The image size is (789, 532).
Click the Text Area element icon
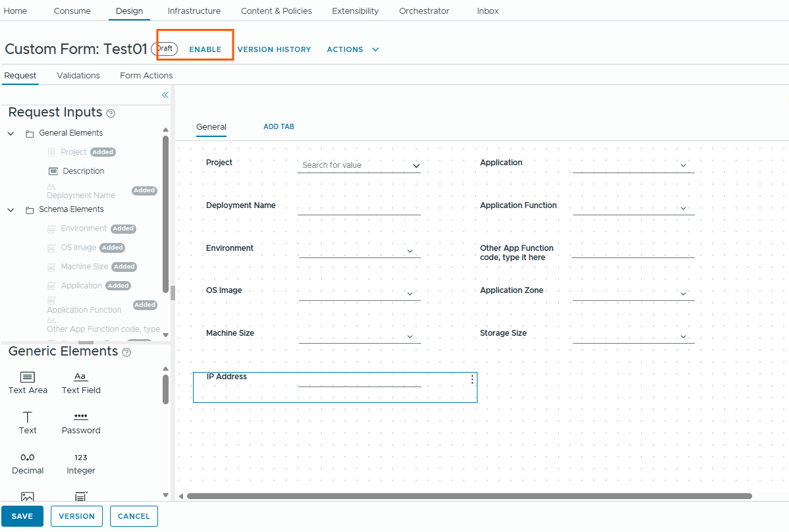28,377
